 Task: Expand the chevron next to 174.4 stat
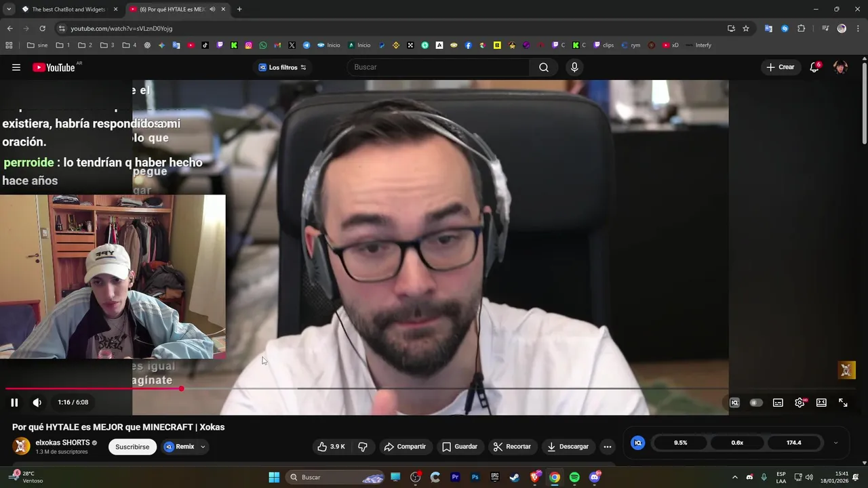835,443
